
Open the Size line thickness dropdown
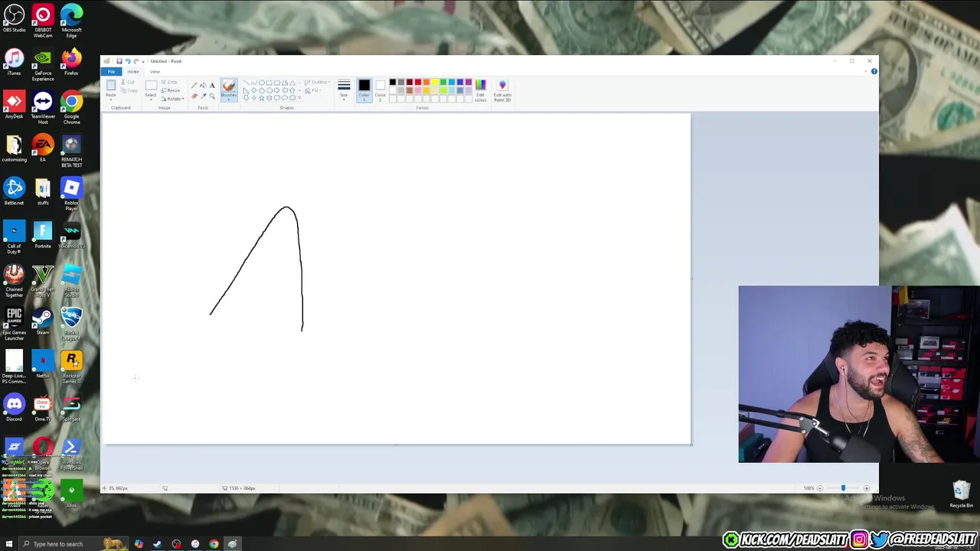pos(344,90)
